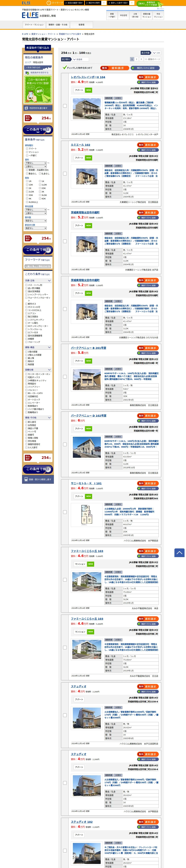This screenshot has width=186, height=868.
Task: Click 茨城県でエリアから探す breadcrumb
Action: point(70,34)
